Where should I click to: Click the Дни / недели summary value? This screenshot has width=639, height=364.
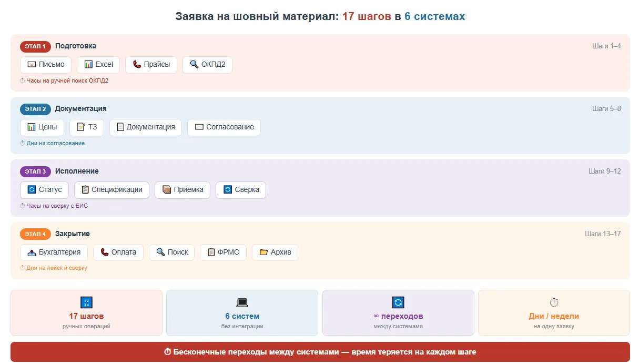coord(554,317)
